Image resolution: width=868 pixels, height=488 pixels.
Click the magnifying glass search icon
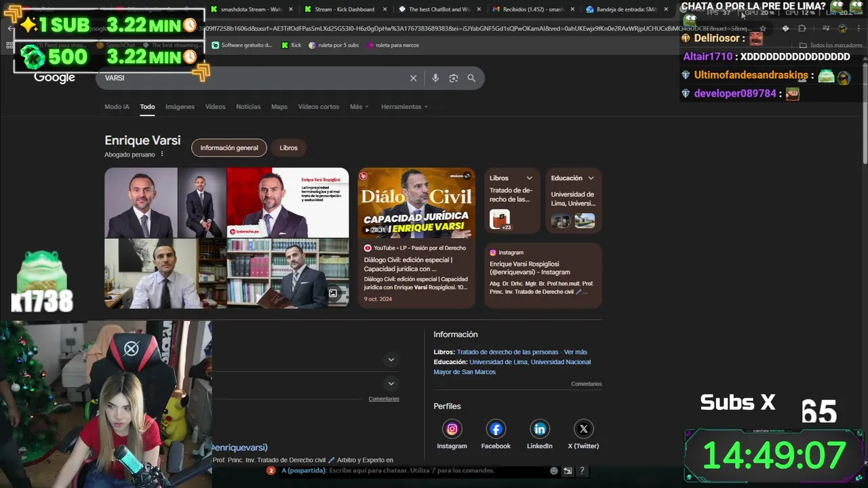(x=471, y=78)
